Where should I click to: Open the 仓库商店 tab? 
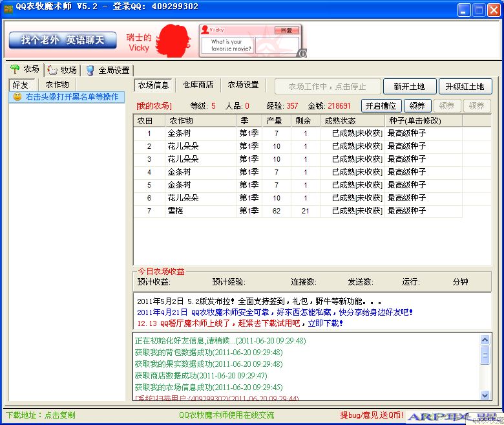click(198, 85)
